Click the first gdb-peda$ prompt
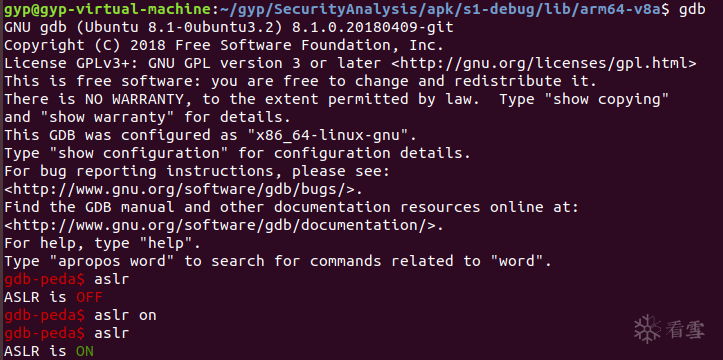Screen dimensions: 723x360 tap(45, 279)
